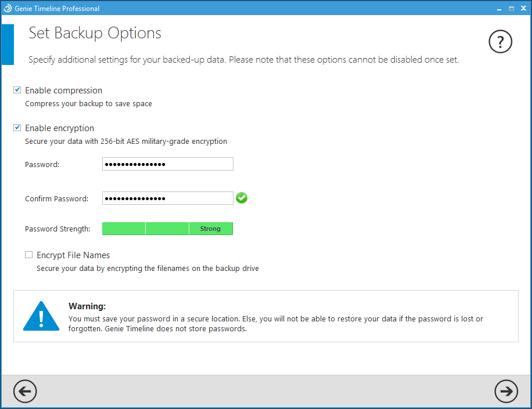Image resolution: width=532 pixels, height=409 pixels.
Task: Click the Encrypt File Names label
Action: coord(73,255)
